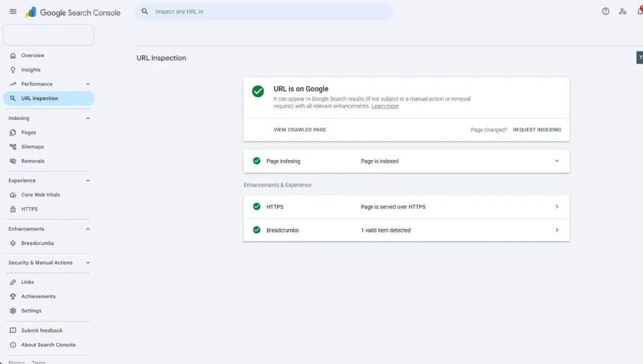
Task: Follow the Learn more link
Action: click(x=385, y=107)
